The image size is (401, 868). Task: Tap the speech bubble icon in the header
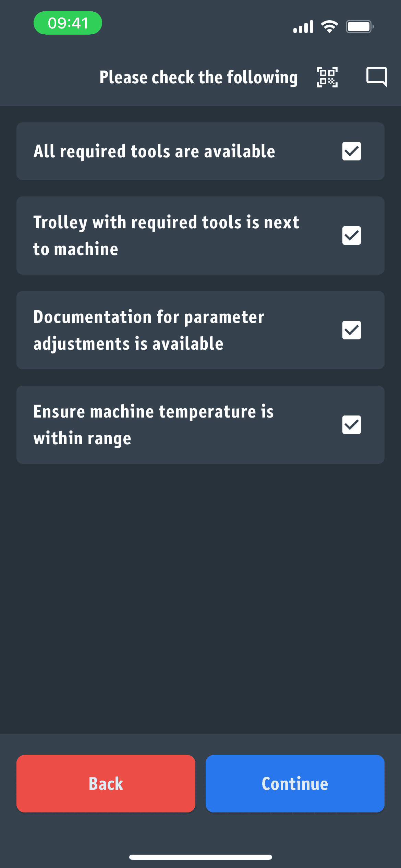(x=376, y=77)
